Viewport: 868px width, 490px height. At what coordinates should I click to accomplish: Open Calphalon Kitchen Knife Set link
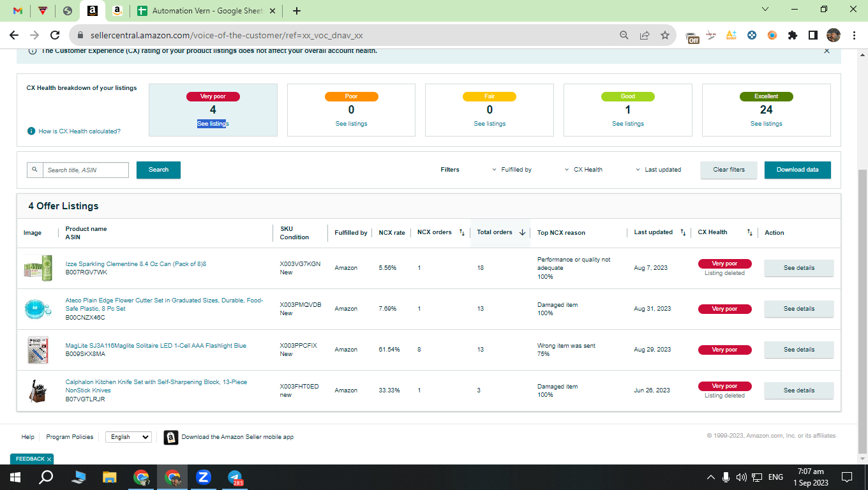tap(156, 386)
